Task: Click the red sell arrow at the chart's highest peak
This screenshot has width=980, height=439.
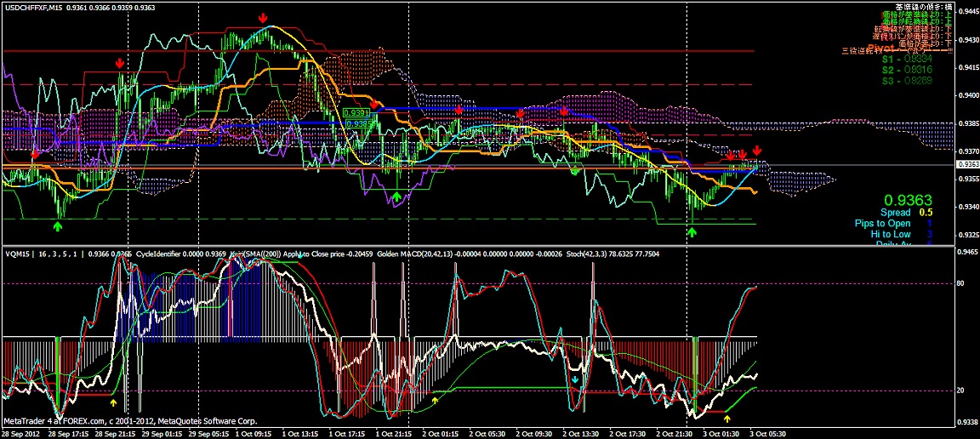Action: (x=263, y=18)
